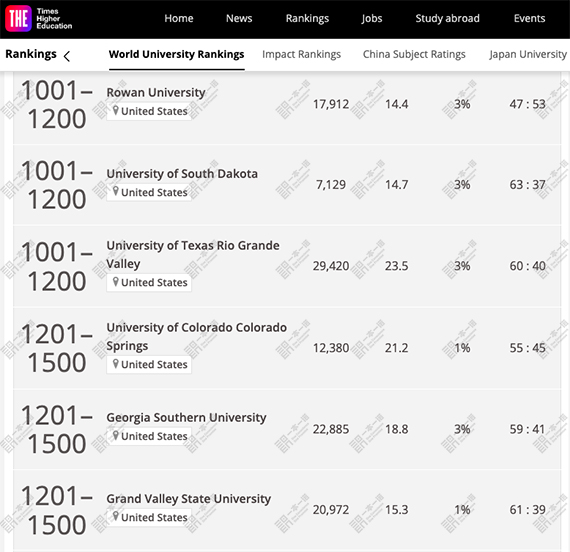Open the Home menu item

[178, 18]
